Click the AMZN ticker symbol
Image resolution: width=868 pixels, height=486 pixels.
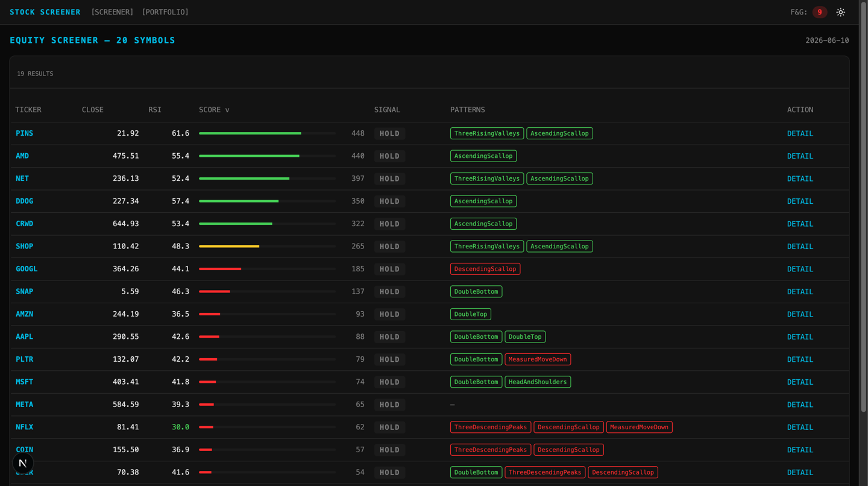(24, 314)
